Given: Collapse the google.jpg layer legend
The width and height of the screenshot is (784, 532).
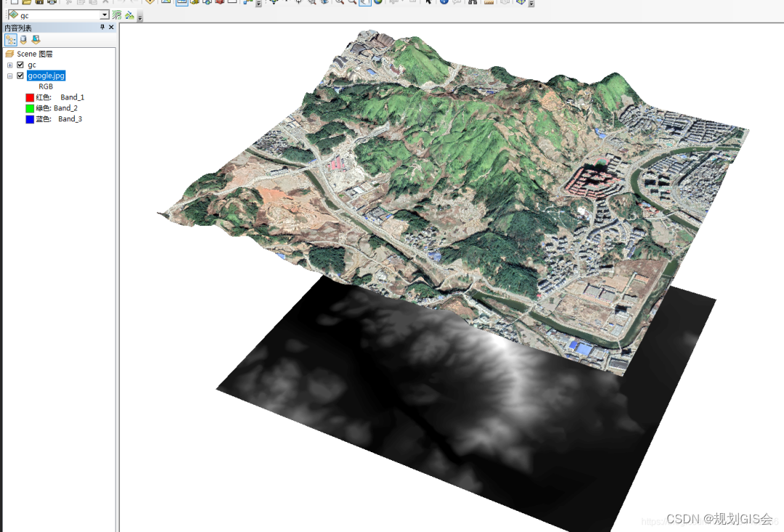Looking at the screenshot, I should (10, 75).
